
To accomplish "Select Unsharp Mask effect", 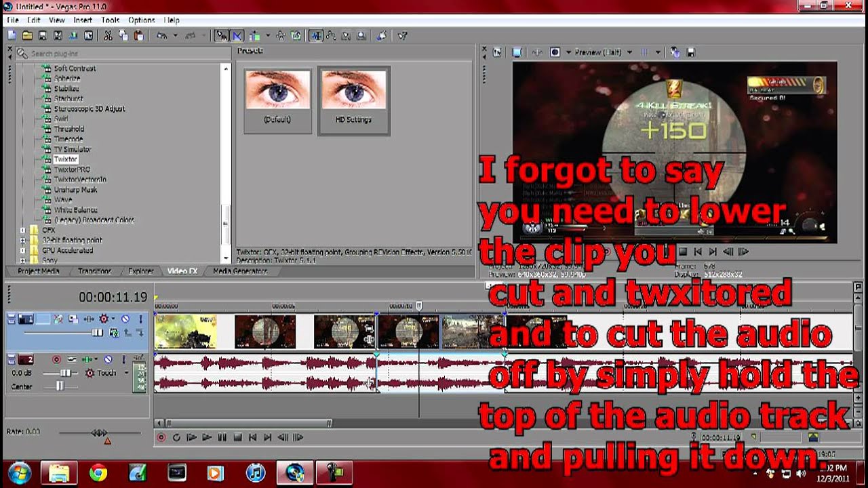I will (76, 190).
